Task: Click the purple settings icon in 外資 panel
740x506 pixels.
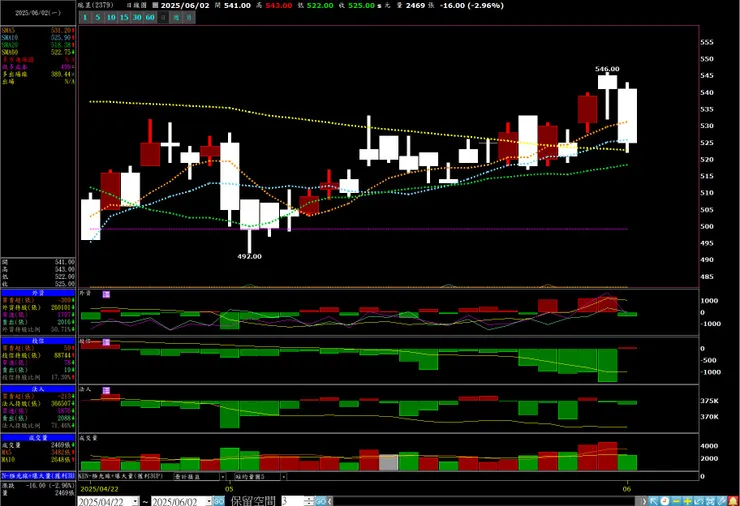Action: (106, 294)
